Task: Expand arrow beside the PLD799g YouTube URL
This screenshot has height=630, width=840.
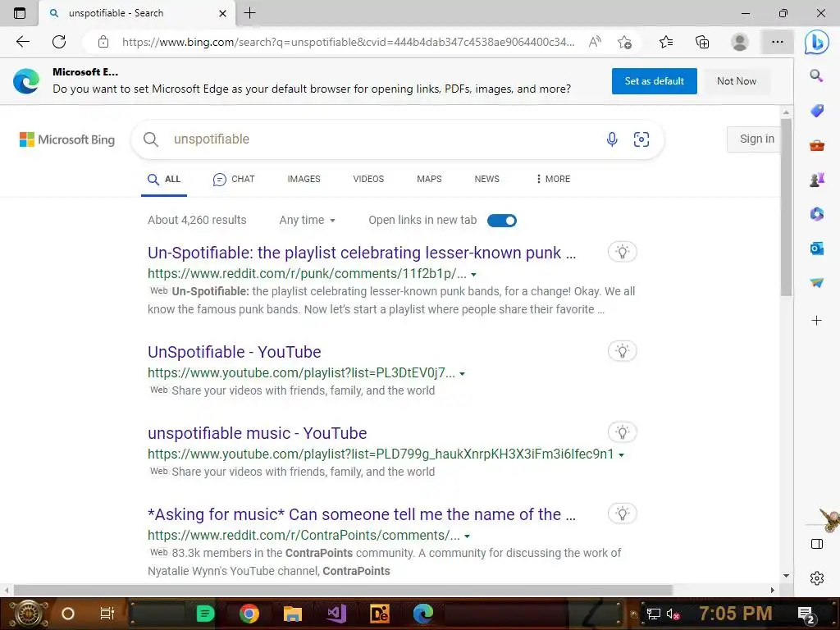Action: (x=622, y=454)
